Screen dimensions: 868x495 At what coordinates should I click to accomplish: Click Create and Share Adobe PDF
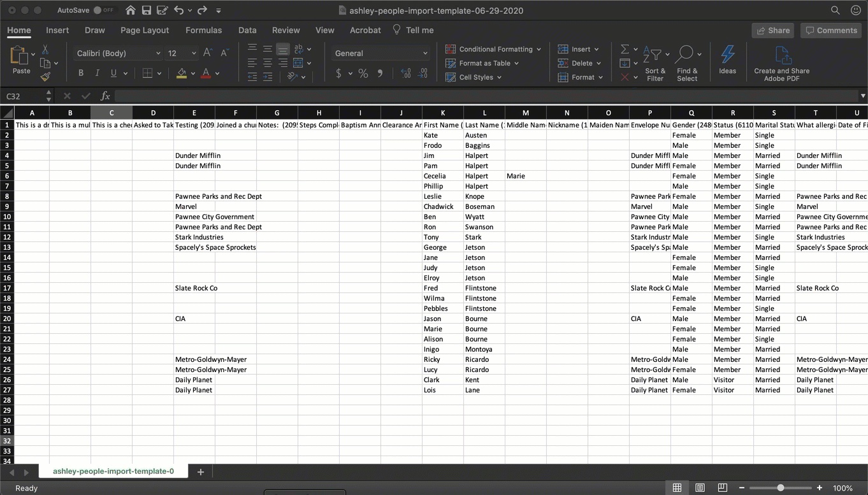[x=782, y=64]
